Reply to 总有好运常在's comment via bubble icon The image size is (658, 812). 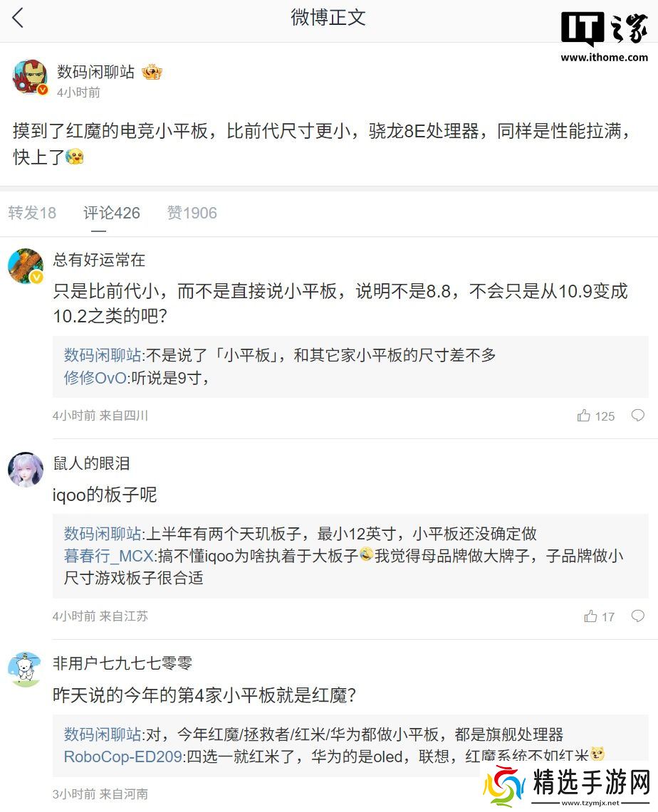637,415
